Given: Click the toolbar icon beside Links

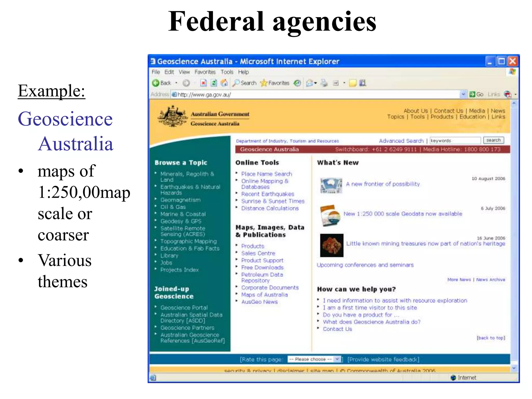Looking at the screenshot, I should [x=508, y=94].
